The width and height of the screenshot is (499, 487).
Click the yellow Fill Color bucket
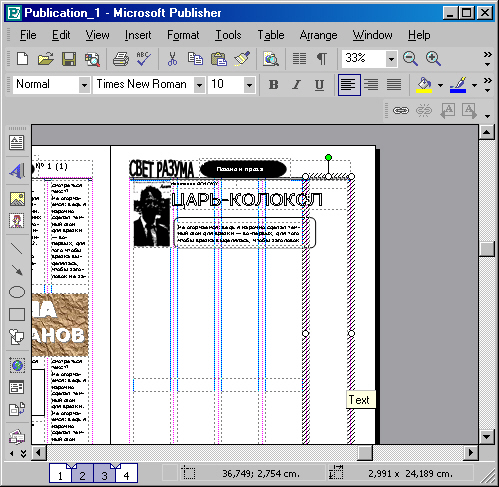[424, 85]
